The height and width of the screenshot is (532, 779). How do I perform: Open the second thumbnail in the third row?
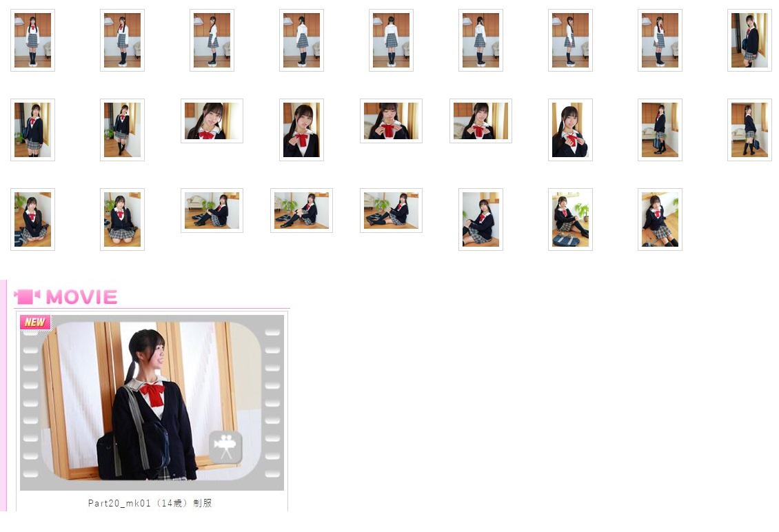click(122, 219)
